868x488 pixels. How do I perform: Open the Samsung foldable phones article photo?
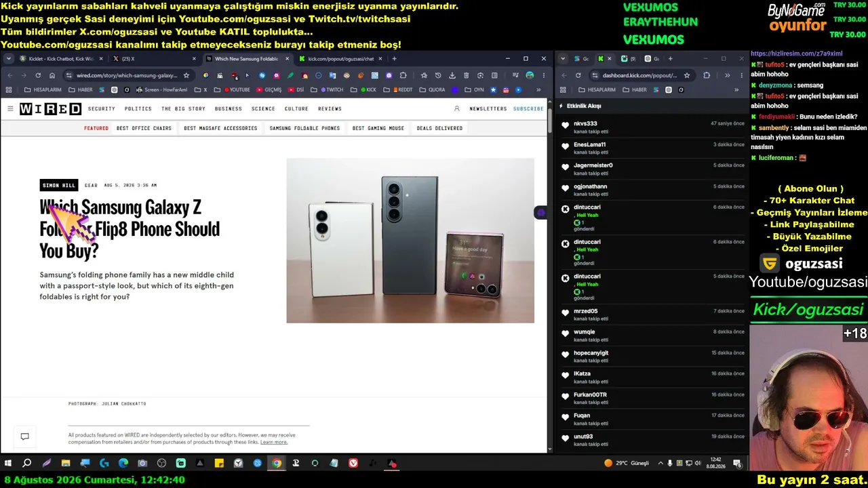pyautogui.click(x=410, y=241)
